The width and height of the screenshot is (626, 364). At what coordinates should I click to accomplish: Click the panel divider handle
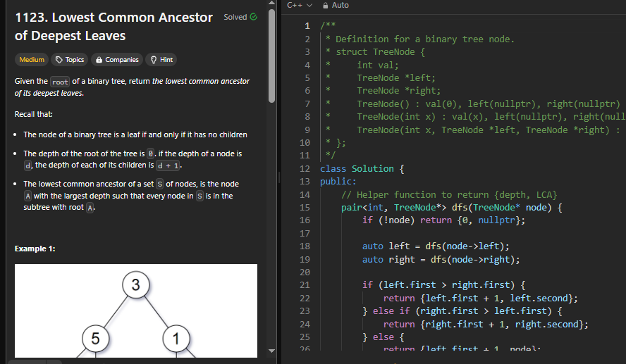coord(278,177)
